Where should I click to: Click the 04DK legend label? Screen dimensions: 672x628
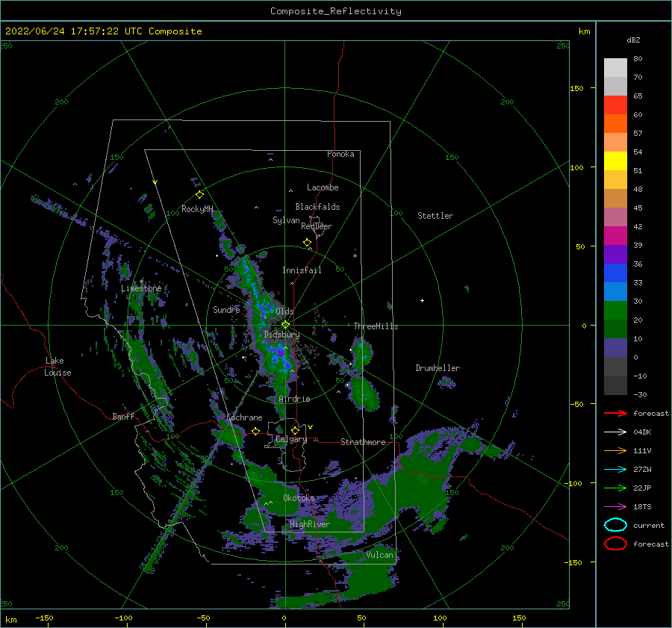tap(642, 432)
